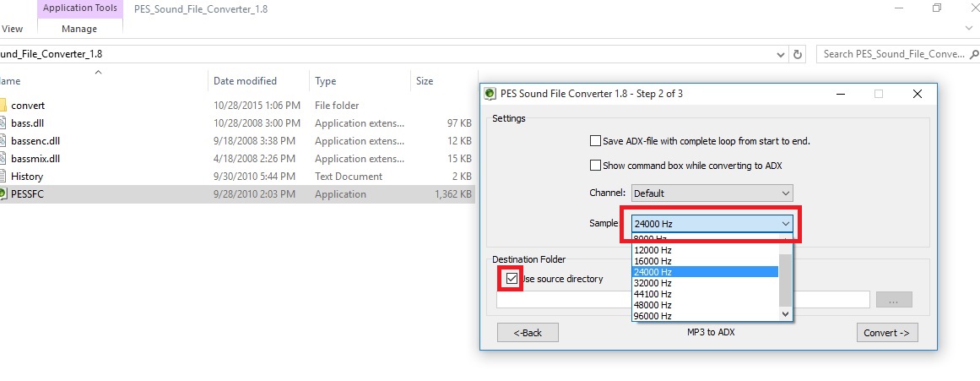Collapse the Sample rate dropdown showing 24000 Hz
This screenshot has height=381, width=980.
click(x=712, y=223)
